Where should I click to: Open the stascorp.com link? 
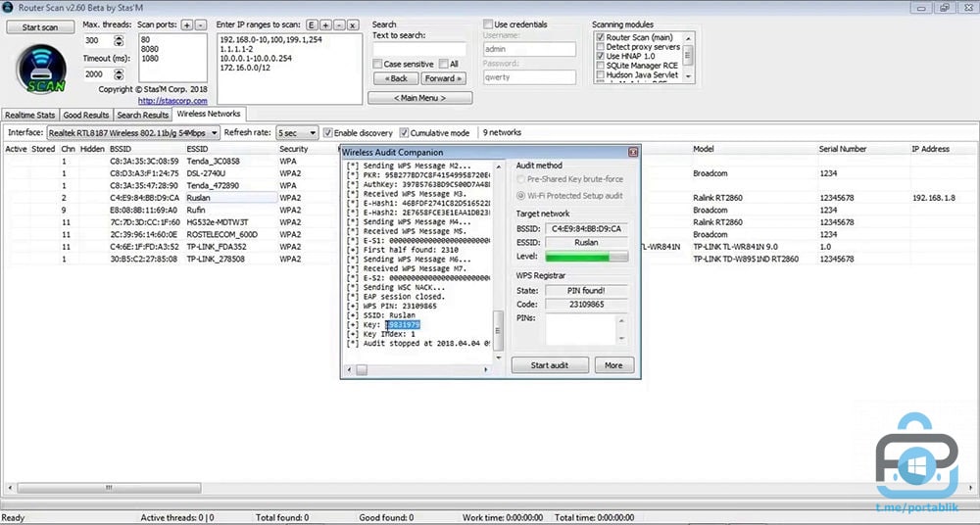(x=172, y=101)
